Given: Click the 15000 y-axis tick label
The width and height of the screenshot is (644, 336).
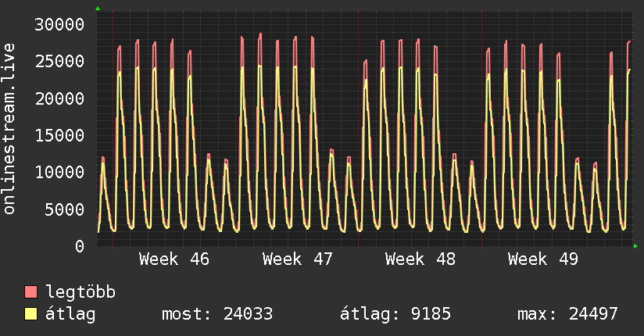Looking at the screenshot, I should click(59, 135).
